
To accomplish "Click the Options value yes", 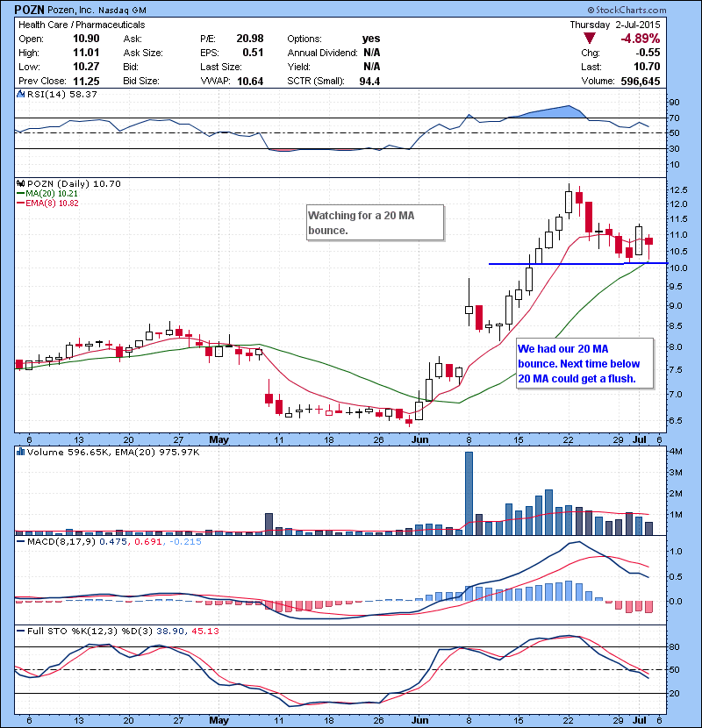I will point(371,39).
